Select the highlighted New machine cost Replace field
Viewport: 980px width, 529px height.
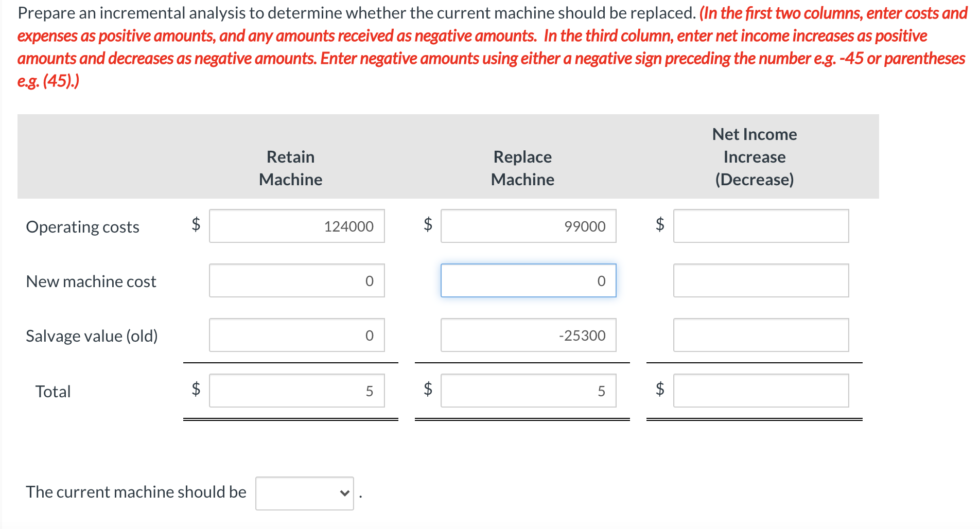click(x=529, y=280)
